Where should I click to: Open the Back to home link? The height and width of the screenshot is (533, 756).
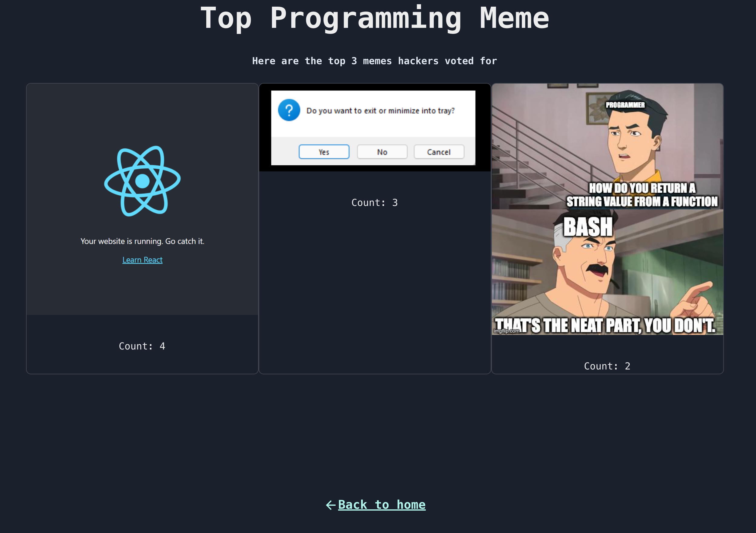tap(382, 504)
